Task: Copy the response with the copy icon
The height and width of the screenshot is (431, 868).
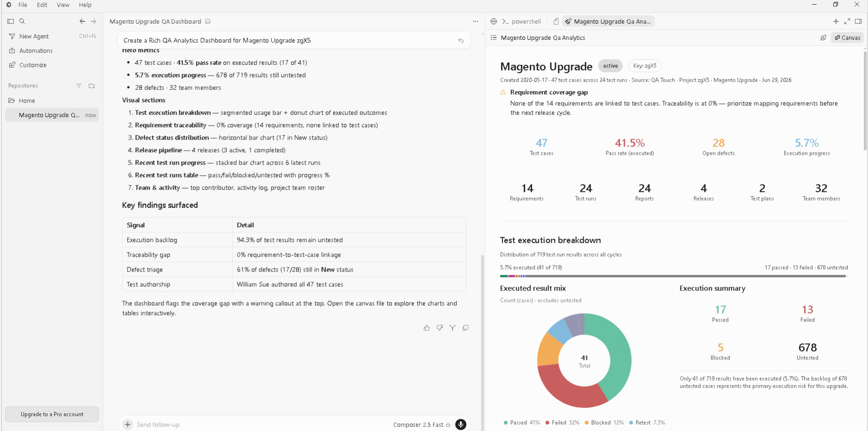Action: [465, 328]
